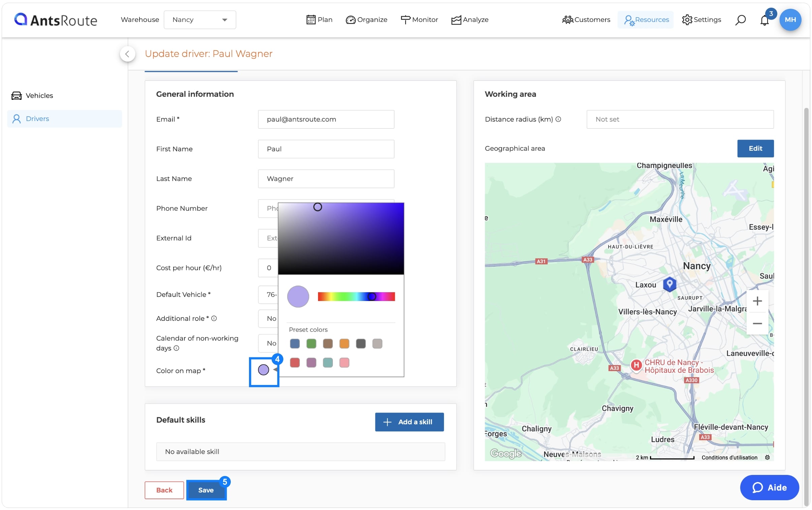
Task: Select the purple preset color
Action: point(311,363)
